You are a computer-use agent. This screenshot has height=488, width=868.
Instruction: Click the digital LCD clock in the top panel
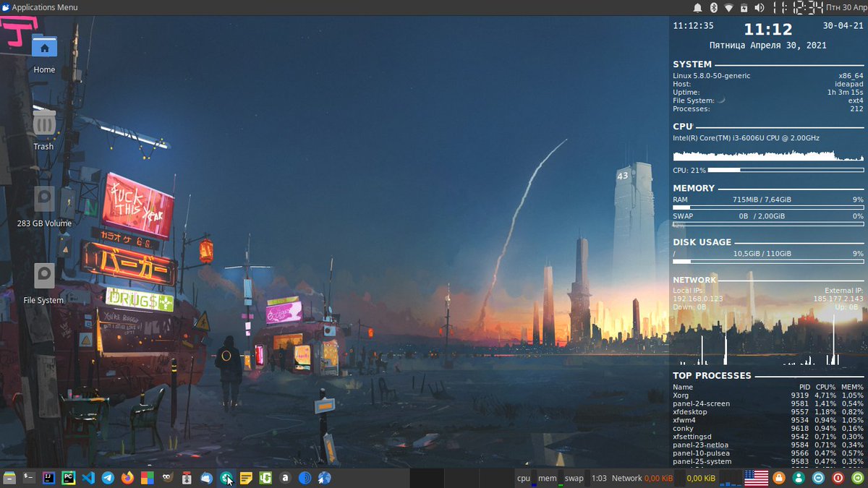[x=797, y=7]
